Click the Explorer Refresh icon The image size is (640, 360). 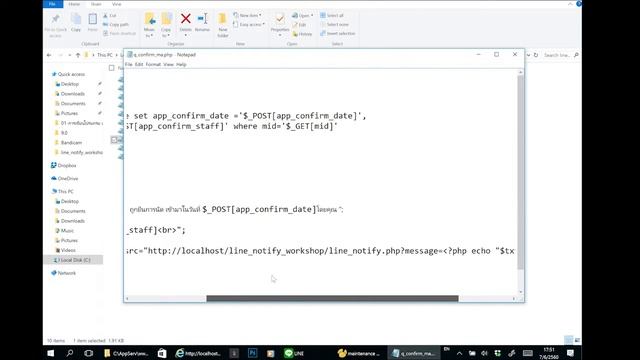pos(536,55)
